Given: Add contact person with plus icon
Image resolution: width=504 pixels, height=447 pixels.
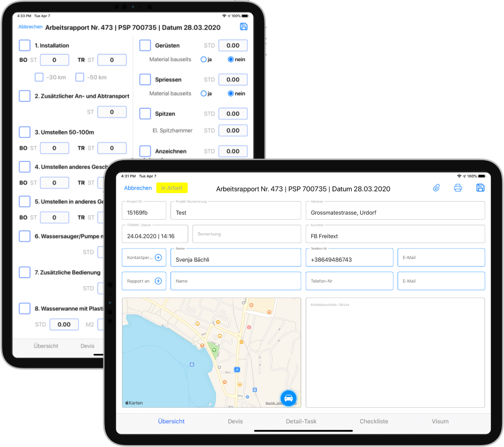Looking at the screenshot, I should [x=158, y=258].
